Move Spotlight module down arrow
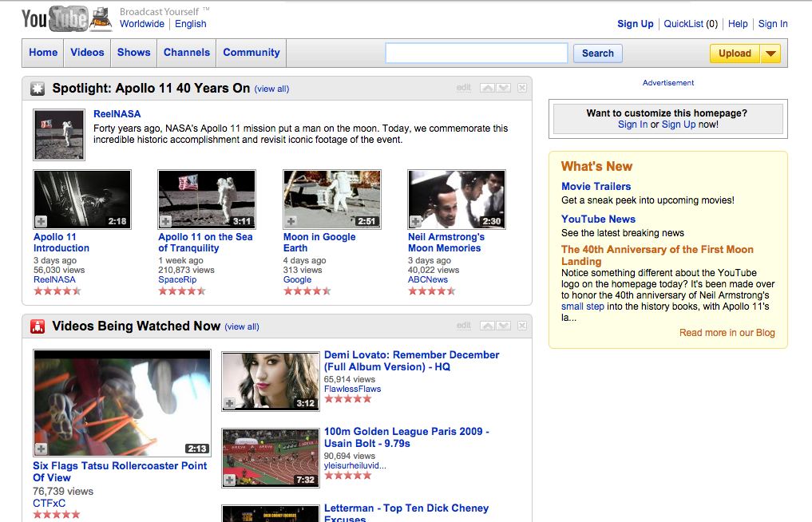The height and width of the screenshot is (522, 812). [x=504, y=88]
